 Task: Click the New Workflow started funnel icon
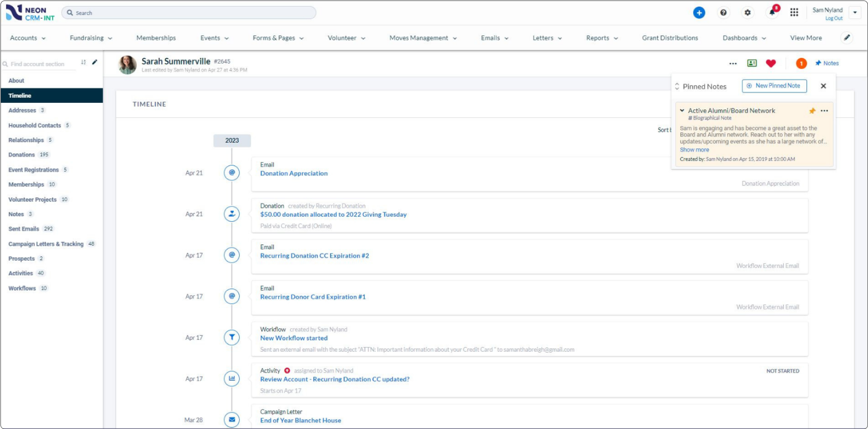pyautogui.click(x=232, y=338)
